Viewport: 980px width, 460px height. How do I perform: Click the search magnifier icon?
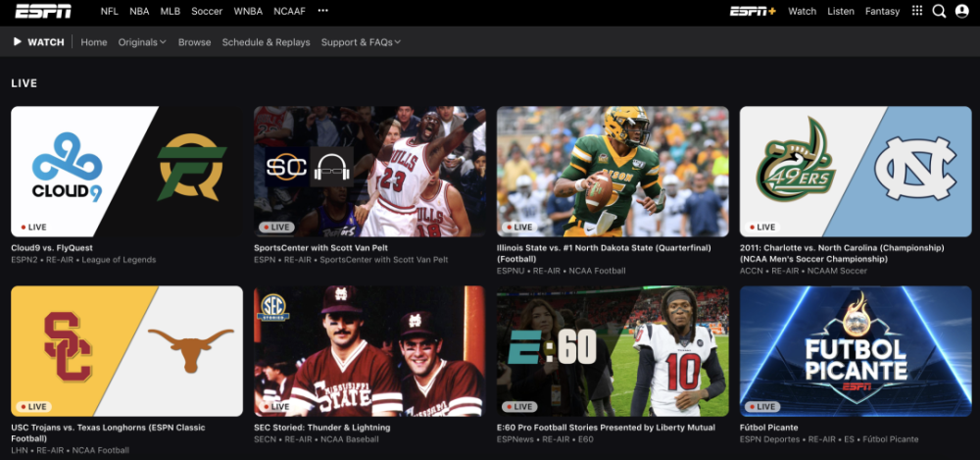[x=939, y=11]
